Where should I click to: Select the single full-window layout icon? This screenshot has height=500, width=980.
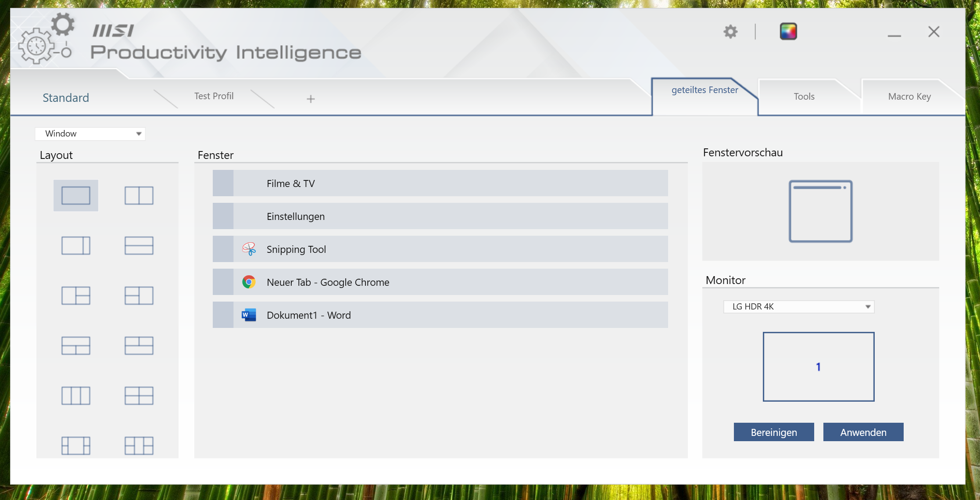76,195
